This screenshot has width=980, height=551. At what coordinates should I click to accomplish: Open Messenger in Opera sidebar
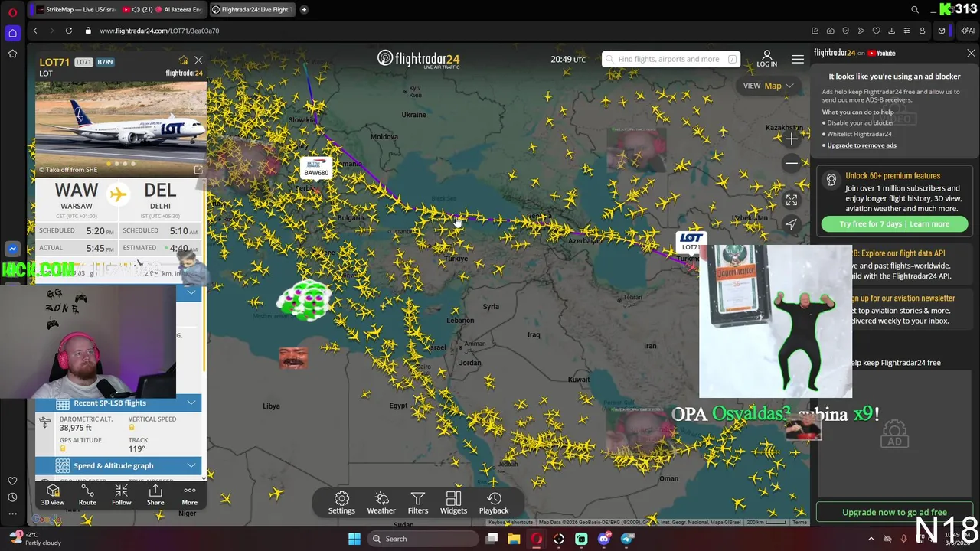12,249
